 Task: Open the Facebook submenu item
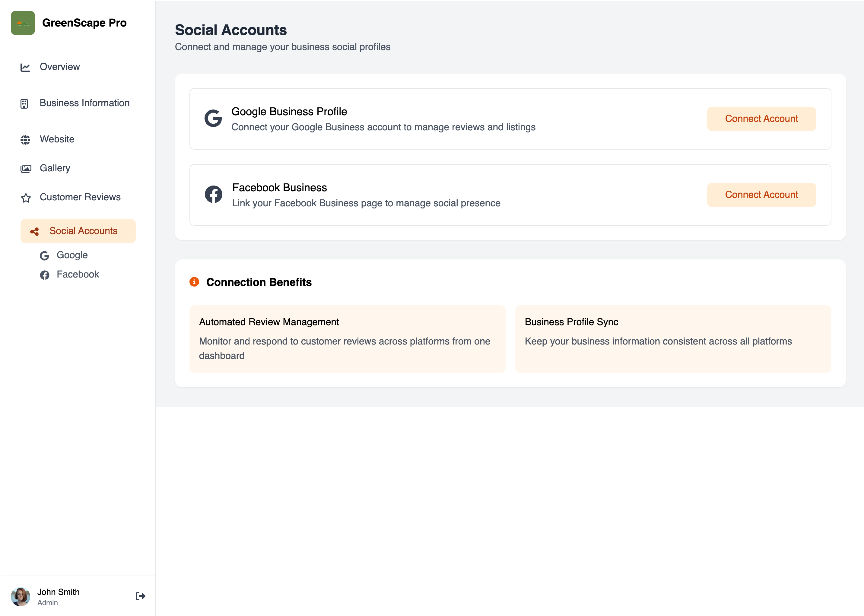(78, 274)
